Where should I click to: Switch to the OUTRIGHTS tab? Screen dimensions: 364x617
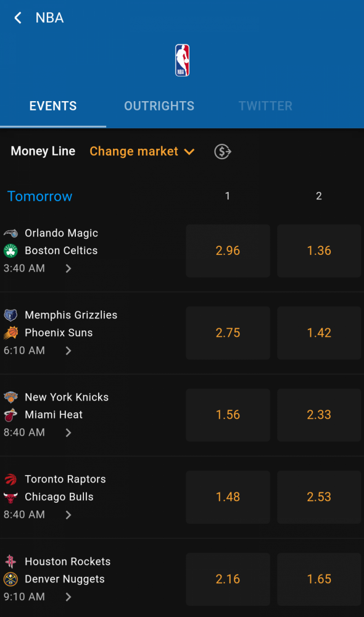tap(159, 106)
